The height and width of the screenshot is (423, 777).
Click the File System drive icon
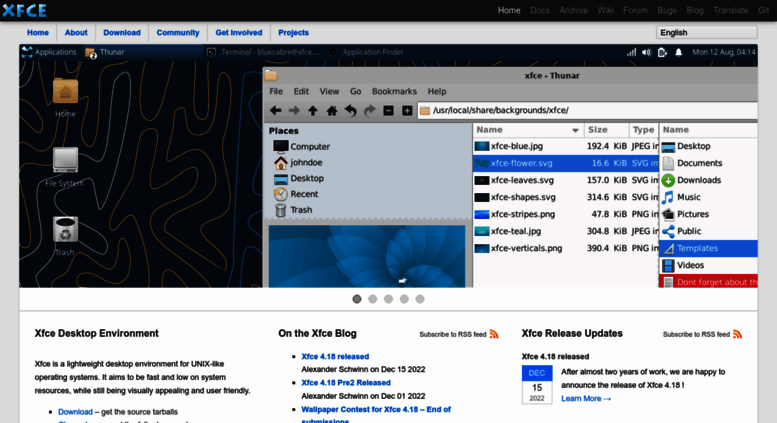(65, 160)
